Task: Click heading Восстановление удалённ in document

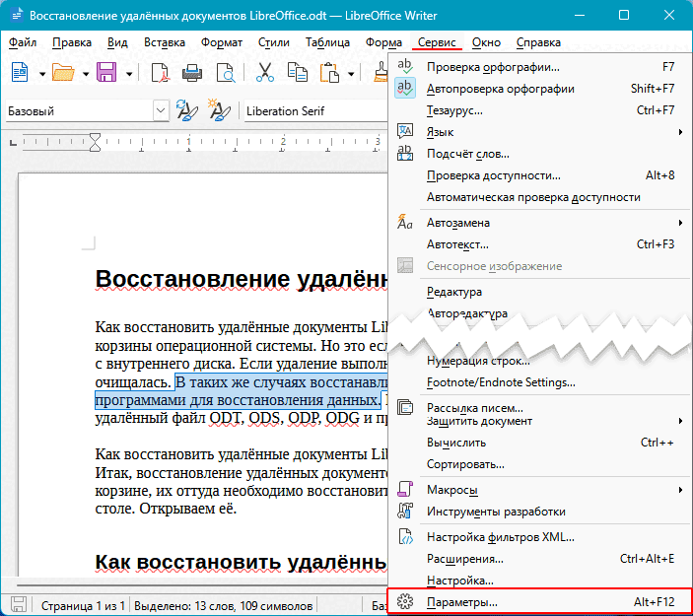Action: pos(242,279)
